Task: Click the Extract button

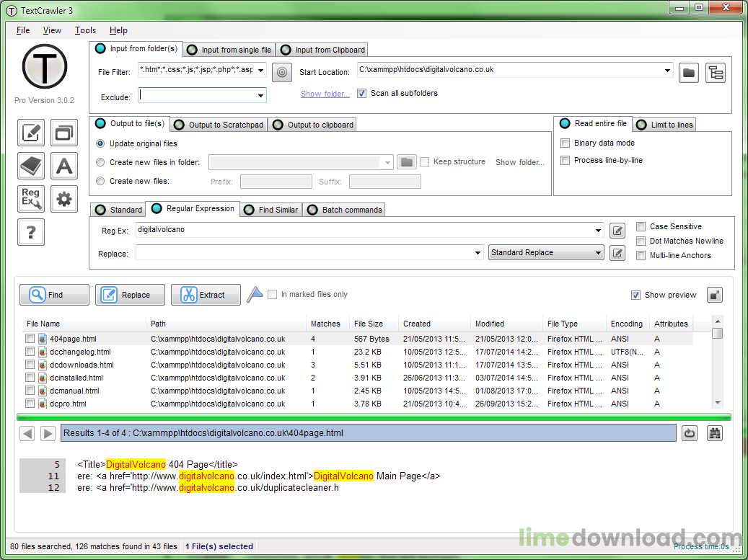Action: click(x=206, y=295)
